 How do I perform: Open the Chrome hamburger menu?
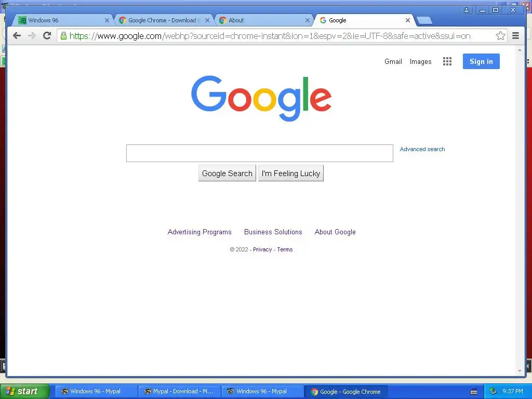(x=515, y=36)
